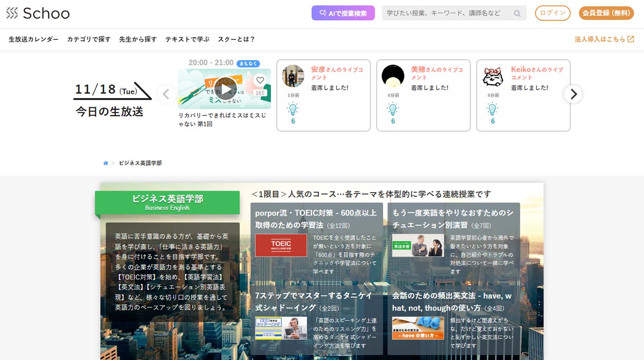Viewport: 644px width, 360px height.
Task: Open 会話のための頻出英文法 course title
Action: (x=452, y=302)
